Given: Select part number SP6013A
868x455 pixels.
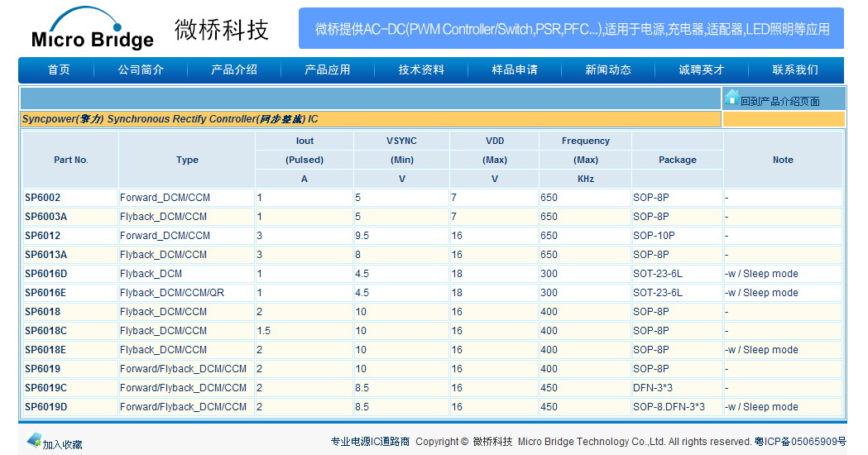Looking at the screenshot, I should (x=46, y=255).
